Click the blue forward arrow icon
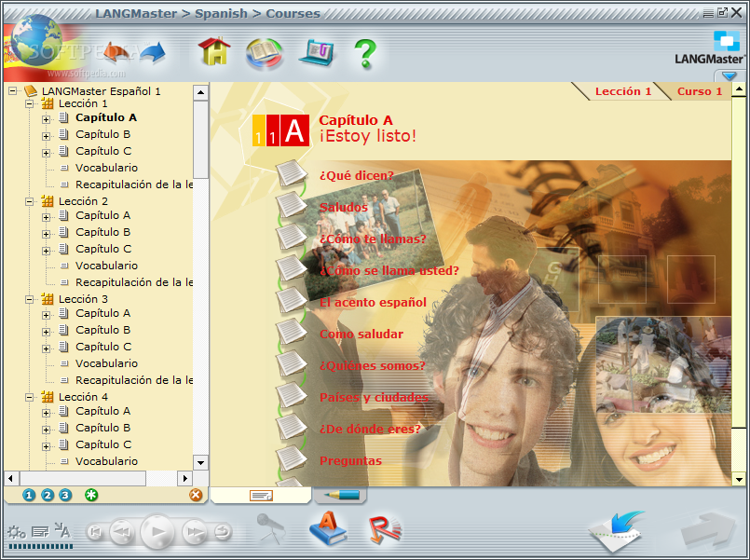 tap(153, 52)
